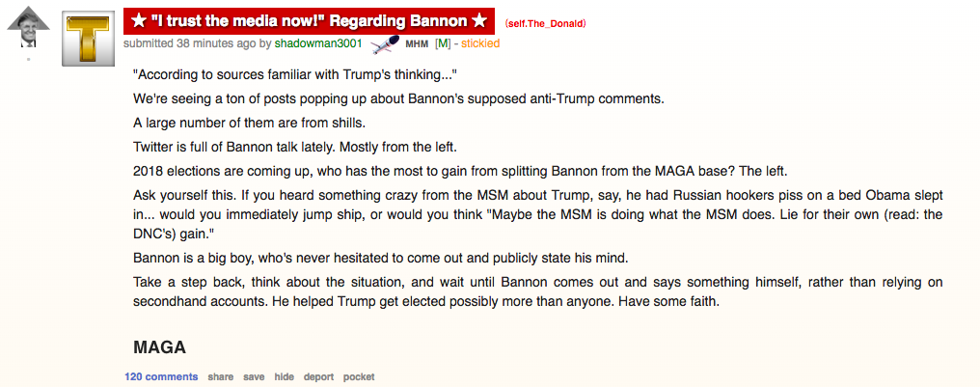Save this post using save link
Screen dimensions: 980x387
[x=254, y=376]
